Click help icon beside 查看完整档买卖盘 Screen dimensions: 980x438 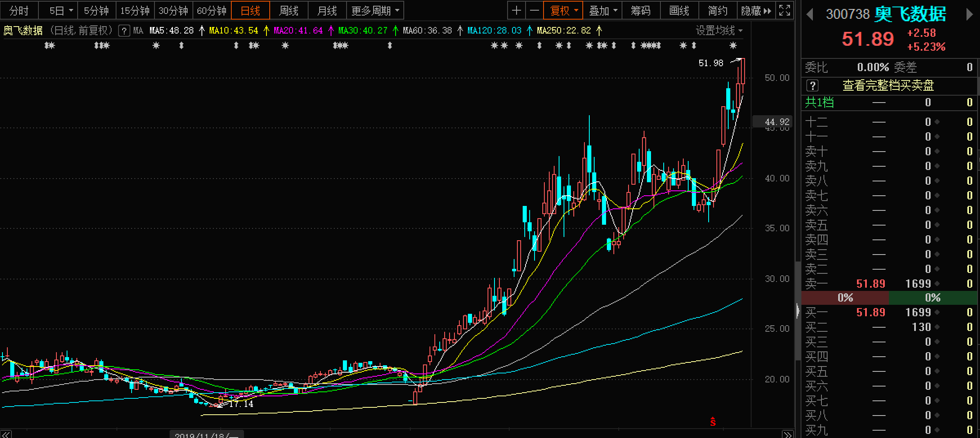coord(812,85)
